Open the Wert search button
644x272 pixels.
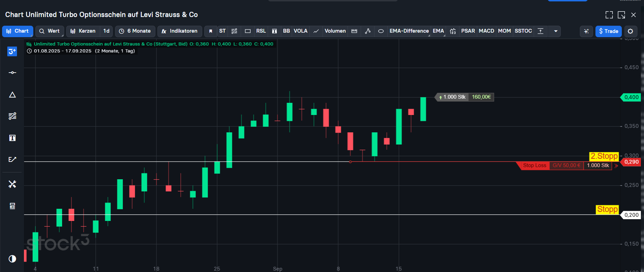pos(50,31)
